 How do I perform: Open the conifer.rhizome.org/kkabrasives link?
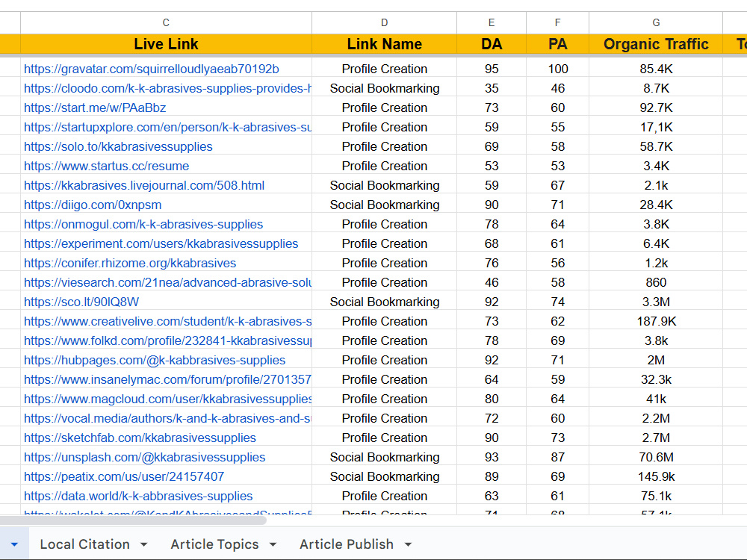pos(130,264)
